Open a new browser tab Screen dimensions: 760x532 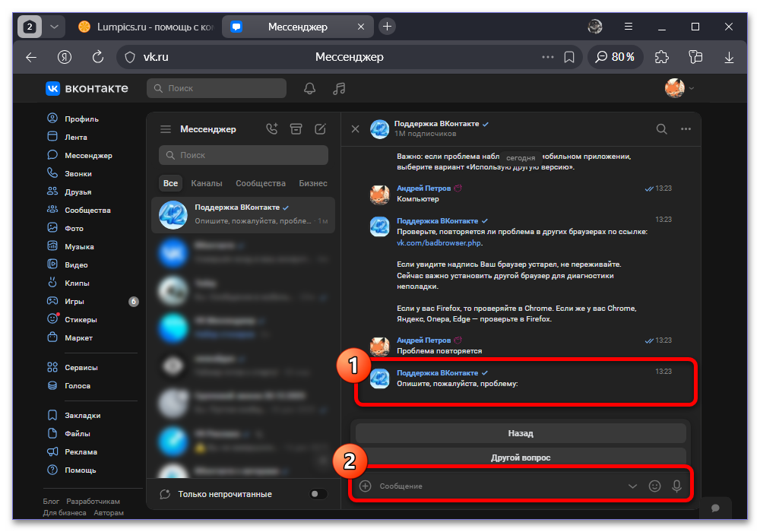click(x=387, y=27)
